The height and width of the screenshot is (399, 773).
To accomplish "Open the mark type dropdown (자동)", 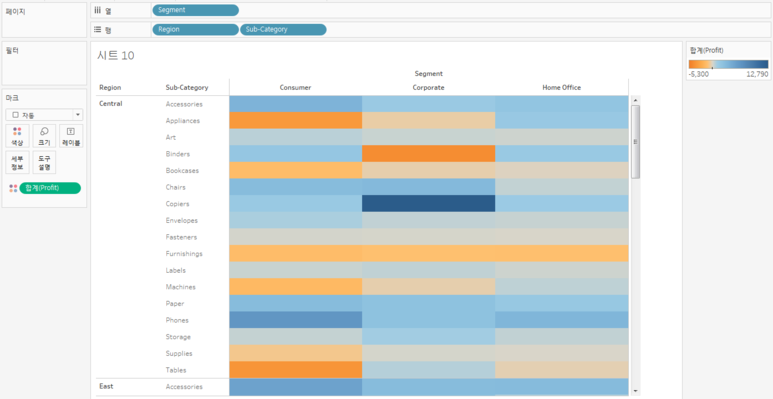I will (44, 115).
